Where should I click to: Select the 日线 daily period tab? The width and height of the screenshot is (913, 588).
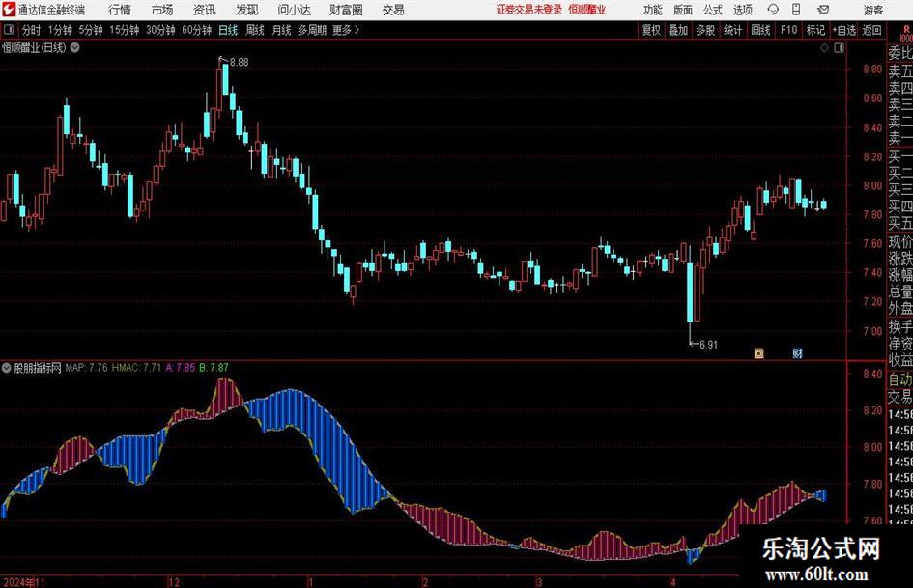click(228, 30)
